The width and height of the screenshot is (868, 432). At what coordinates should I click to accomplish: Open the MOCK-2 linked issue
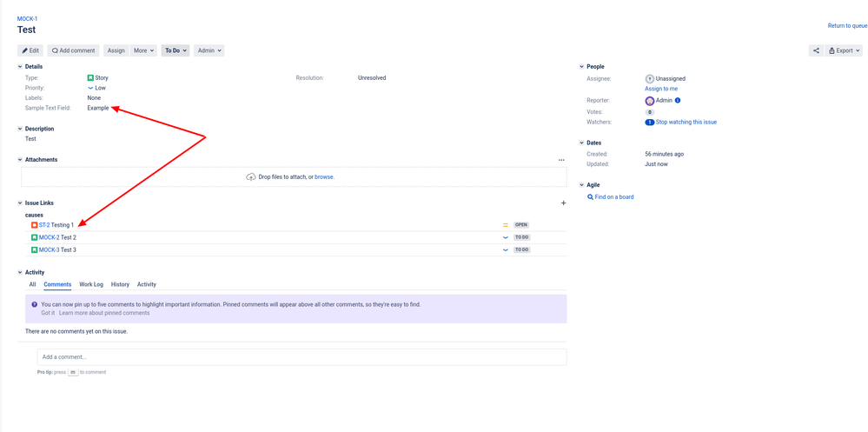click(x=50, y=237)
